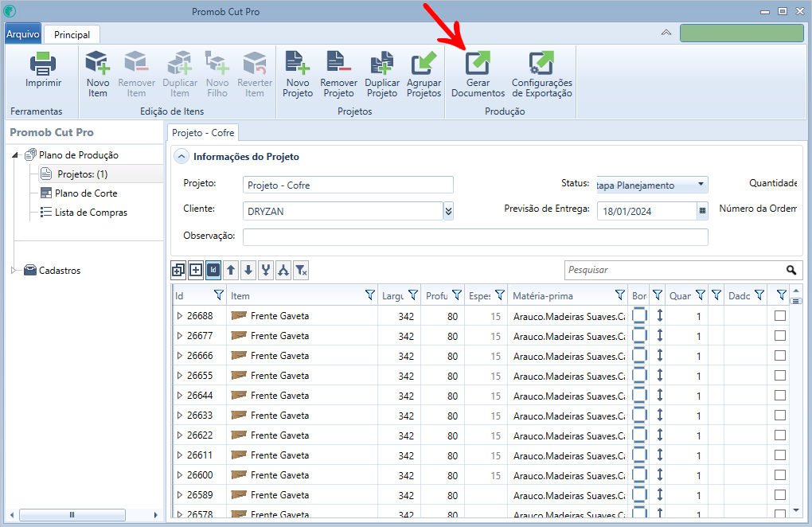Image resolution: width=812 pixels, height=527 pixels.
Task: Check the checkbox for row 26600
Action: pos(780,475)
